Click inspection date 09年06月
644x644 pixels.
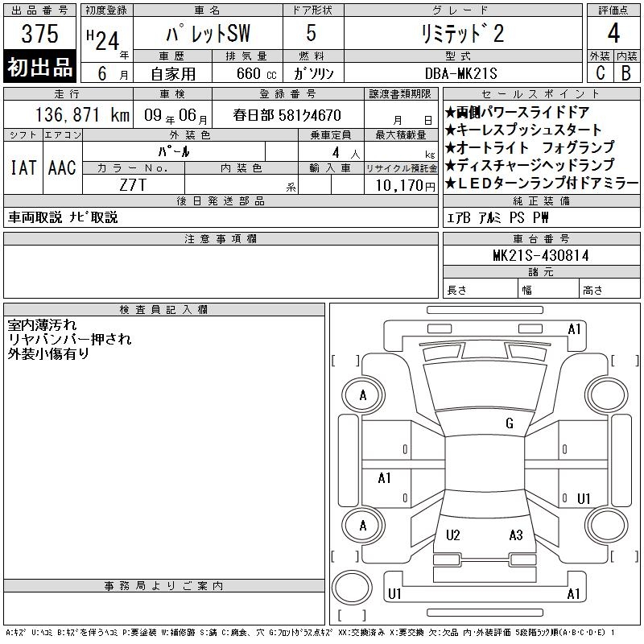175,115
